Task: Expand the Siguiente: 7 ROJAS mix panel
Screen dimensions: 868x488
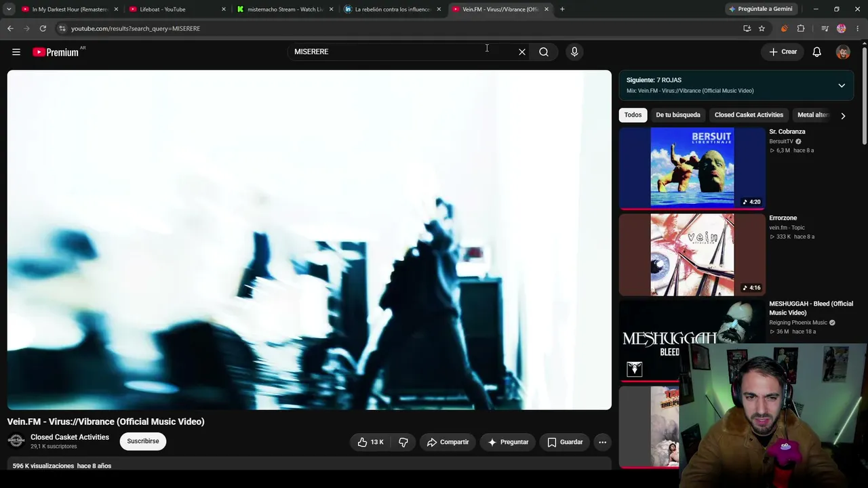Action: tap(842, 85)
